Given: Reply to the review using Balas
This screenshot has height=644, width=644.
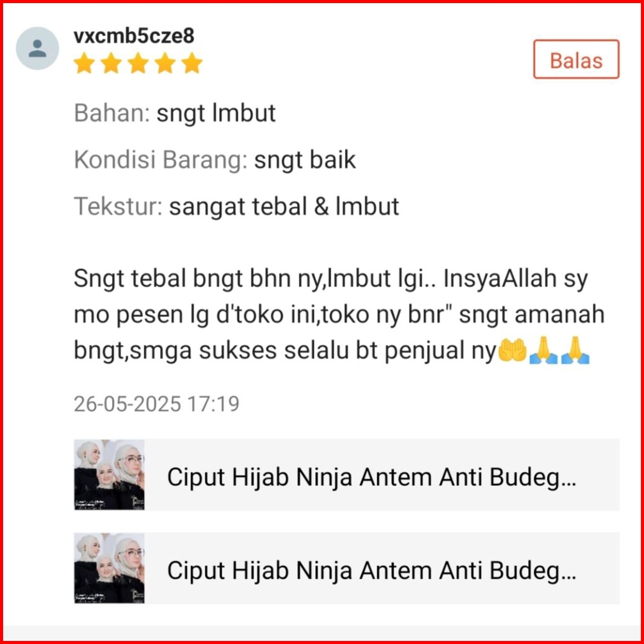Looking at the screenshot, I should [576, 59].
